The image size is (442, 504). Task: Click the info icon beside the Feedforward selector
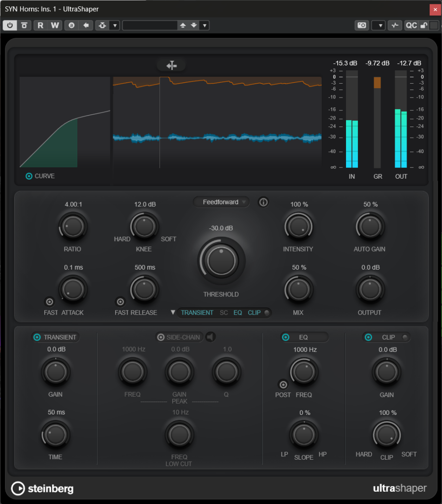(263, 202)
